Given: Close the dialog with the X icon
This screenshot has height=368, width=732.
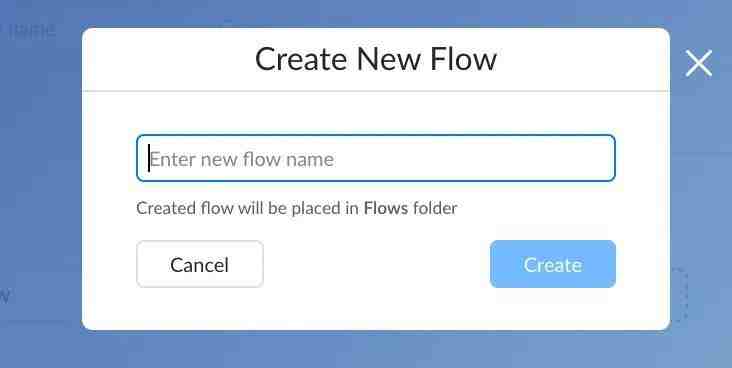Looking at the screenshot, I should point(698,63).
